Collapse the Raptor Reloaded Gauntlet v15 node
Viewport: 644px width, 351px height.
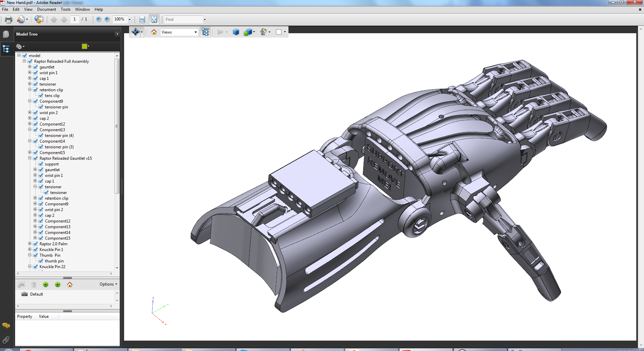30,158
